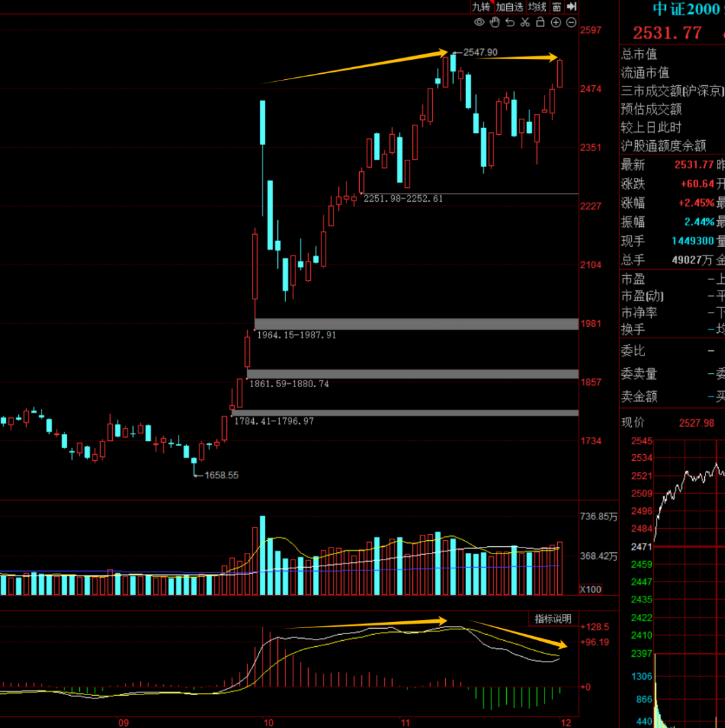This screenshot has width=725, height=728.
Task: Click the 加自选 add-to-watchlist button
Action: [x=510, y=7]
